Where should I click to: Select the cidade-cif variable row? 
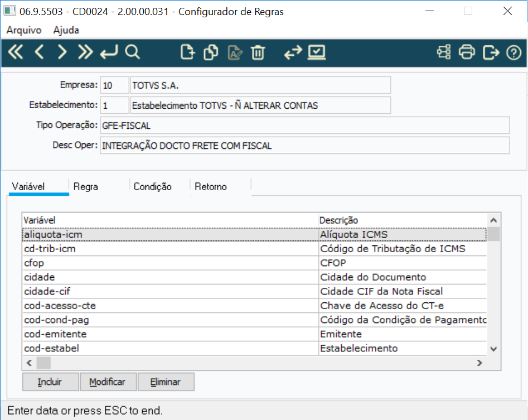[x=254, y=291]
